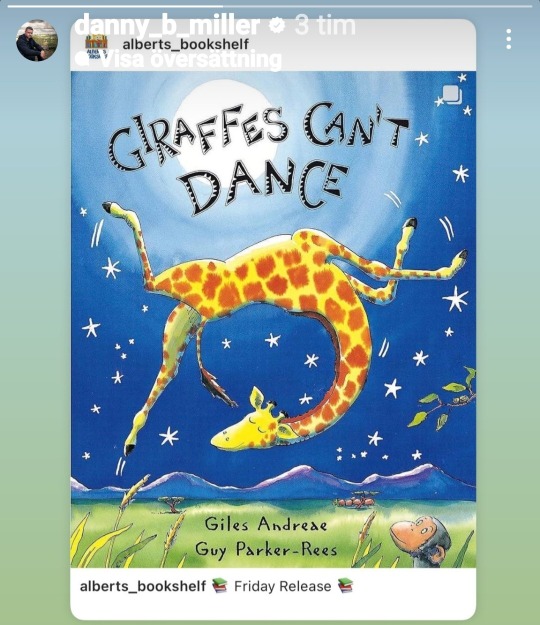Open alberts_bookshelf username in the post header

coord(186,44)
